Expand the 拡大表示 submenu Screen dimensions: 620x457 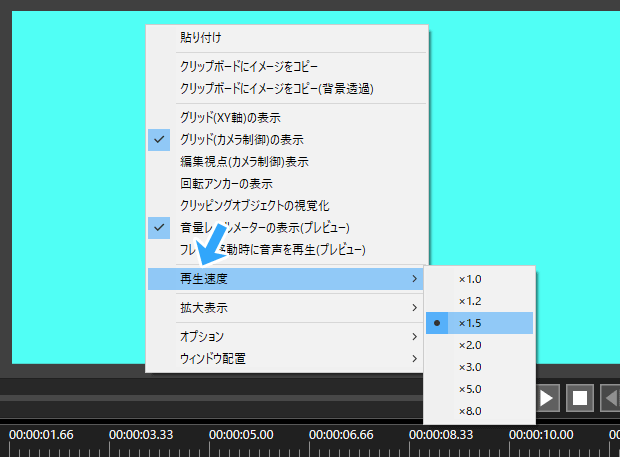coord(287,308)
